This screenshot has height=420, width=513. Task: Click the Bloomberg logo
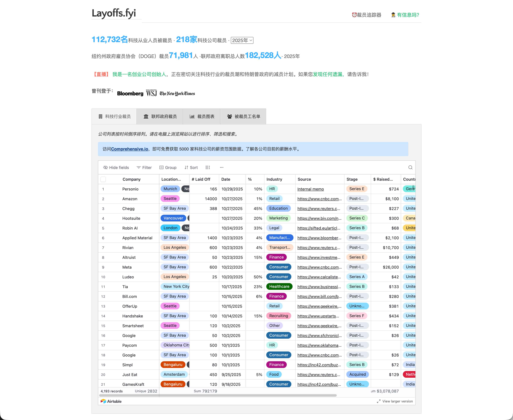(130, 93)
